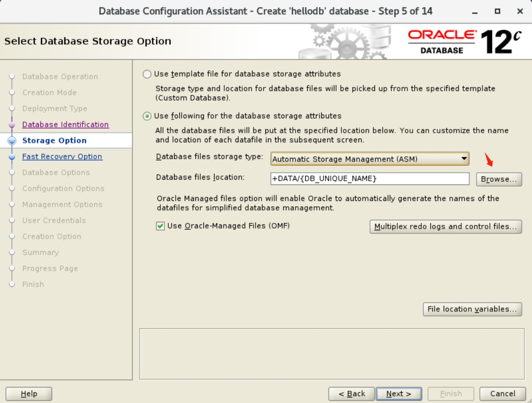Viewport: 532px width, 403px height.
Task: Click 'Summary' step label
Action: point(40,252)
